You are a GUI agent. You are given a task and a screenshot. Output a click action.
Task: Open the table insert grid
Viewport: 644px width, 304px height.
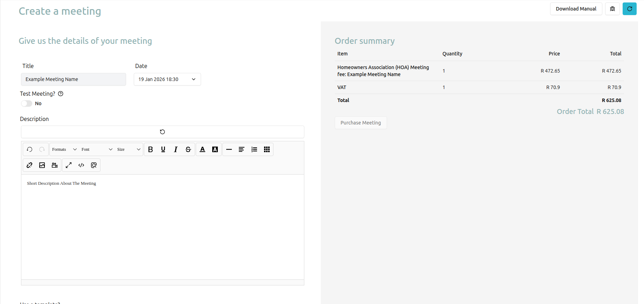pyautogui.click(x=267, y=149)
